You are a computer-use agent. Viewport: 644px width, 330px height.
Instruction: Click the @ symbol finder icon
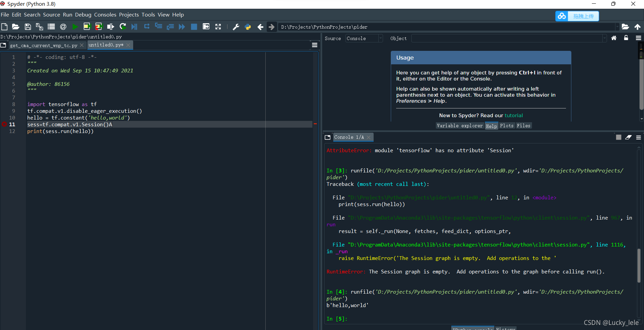pos(63,27)
